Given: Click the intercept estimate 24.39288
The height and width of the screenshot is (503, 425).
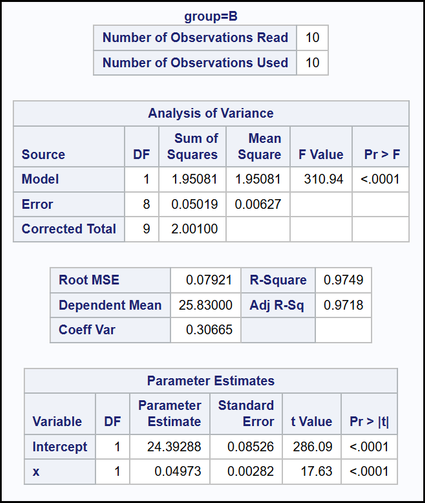Looking at the screenshot, I should pos(174,447).
